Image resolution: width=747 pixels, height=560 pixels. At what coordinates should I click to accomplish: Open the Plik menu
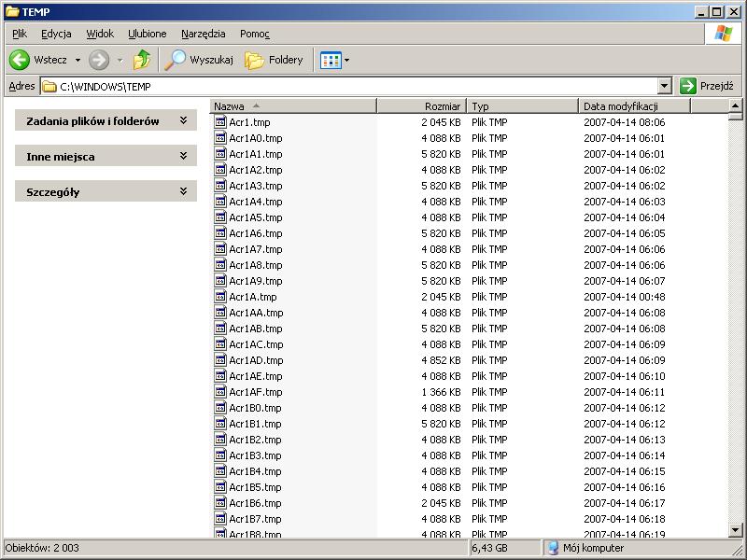(20, 34)
